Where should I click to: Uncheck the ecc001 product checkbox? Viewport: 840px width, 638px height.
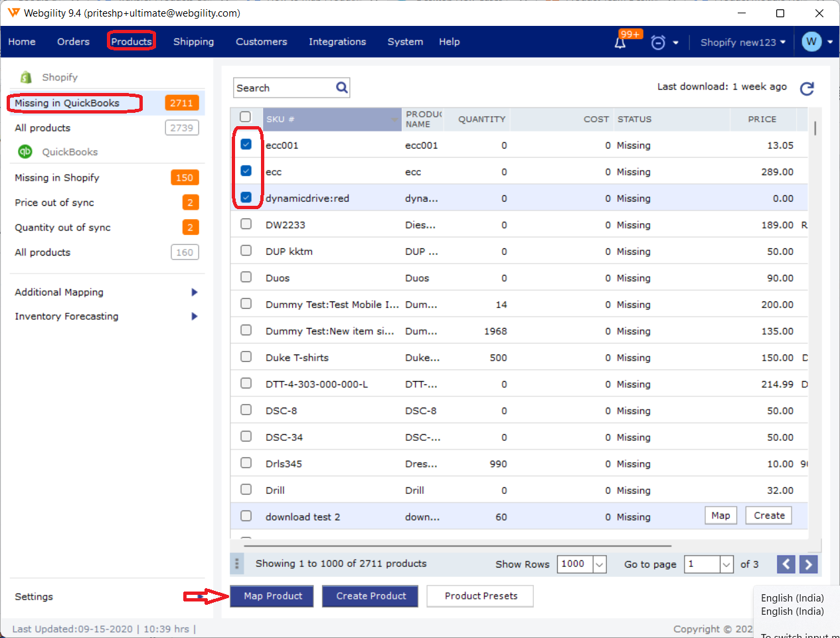(x=246, y=145)
